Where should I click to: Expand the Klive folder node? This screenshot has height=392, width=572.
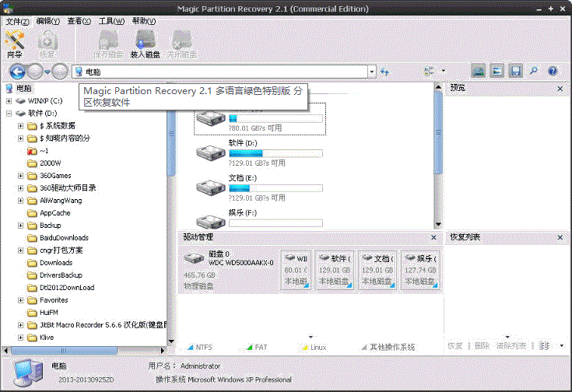tap(21, 338)
